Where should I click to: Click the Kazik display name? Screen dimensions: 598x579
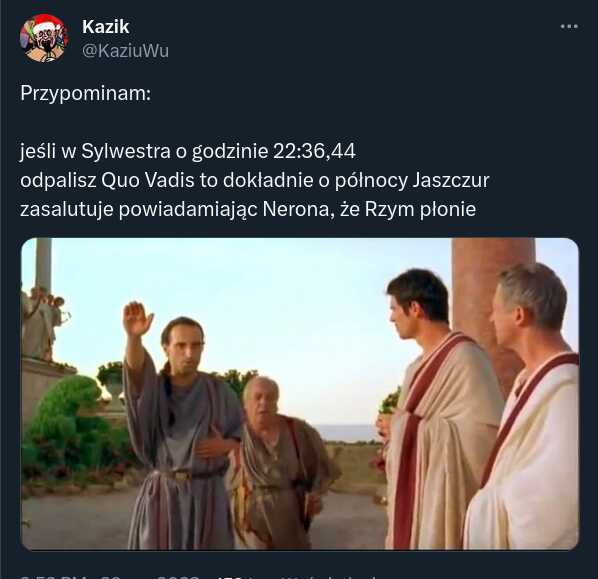tap(106, 27)
